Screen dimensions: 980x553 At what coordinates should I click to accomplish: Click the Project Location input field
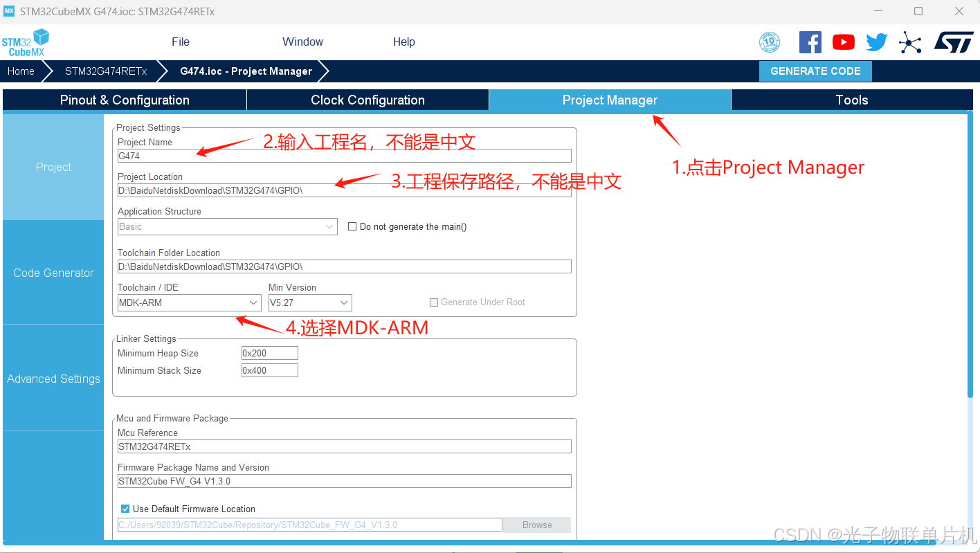(x=345, y=190)
